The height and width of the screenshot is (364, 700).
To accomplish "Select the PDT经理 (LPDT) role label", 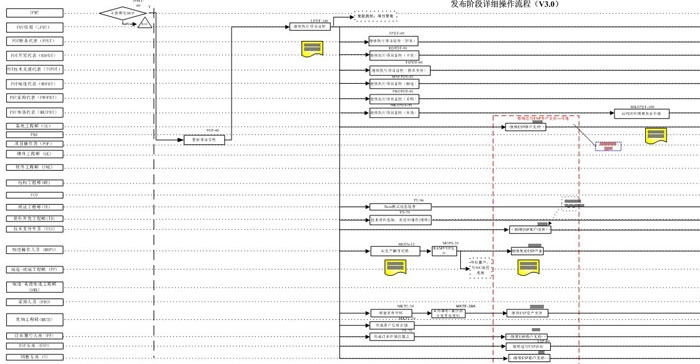I will [x=35, y=27].
